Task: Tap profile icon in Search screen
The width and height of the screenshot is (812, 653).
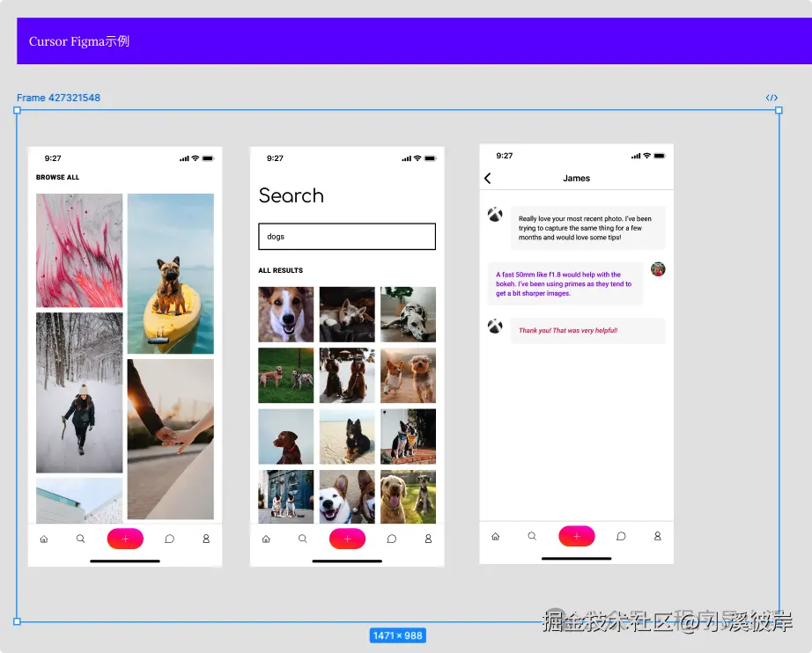Action: tap(428, 539)
